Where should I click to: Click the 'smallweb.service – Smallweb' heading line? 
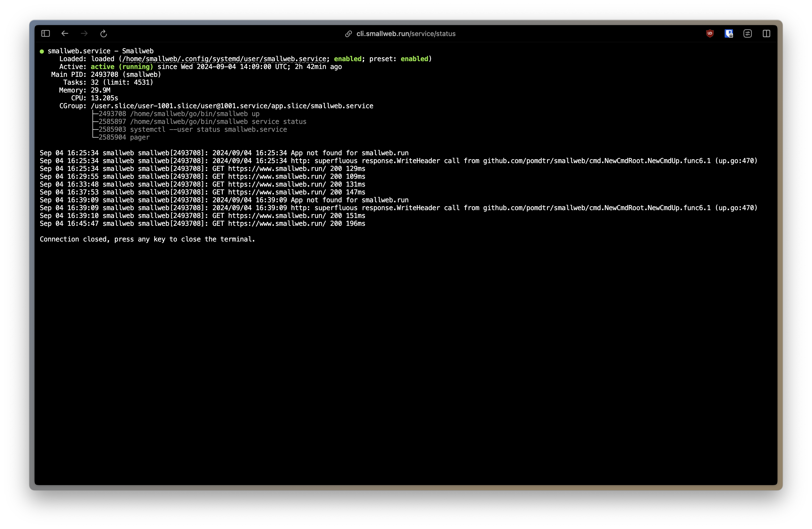click(101, 51)
